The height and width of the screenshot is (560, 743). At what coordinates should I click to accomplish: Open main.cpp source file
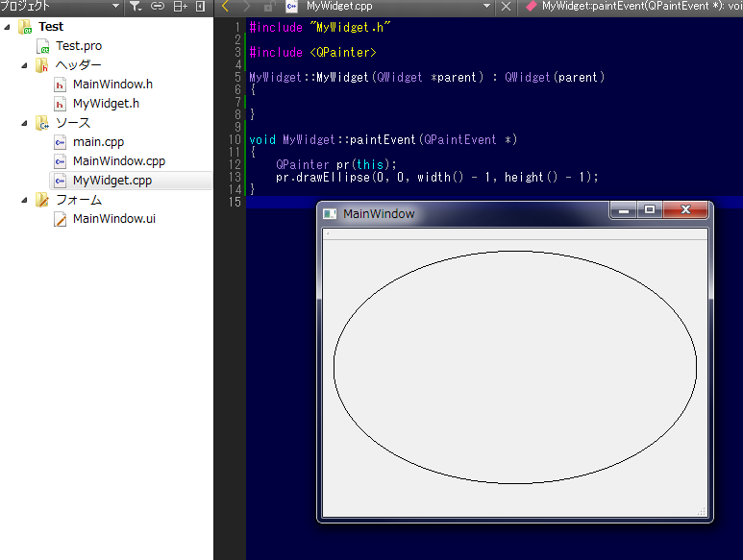point(99,142)
